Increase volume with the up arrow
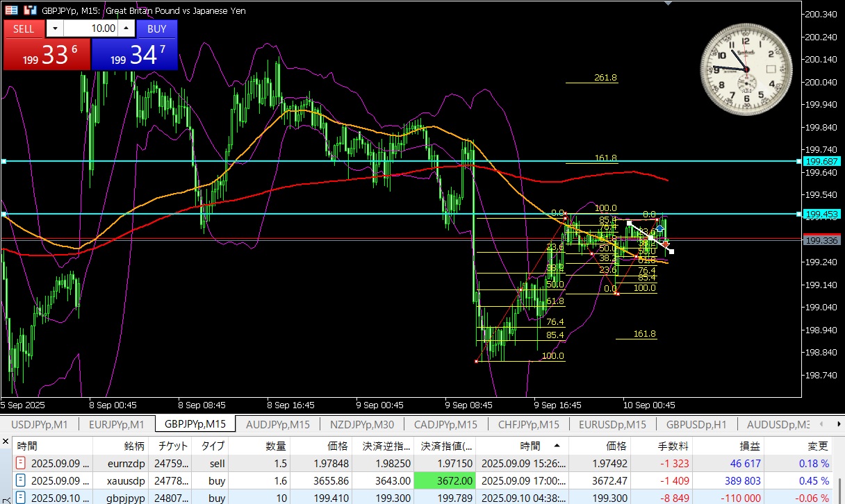 pos(126,28)
